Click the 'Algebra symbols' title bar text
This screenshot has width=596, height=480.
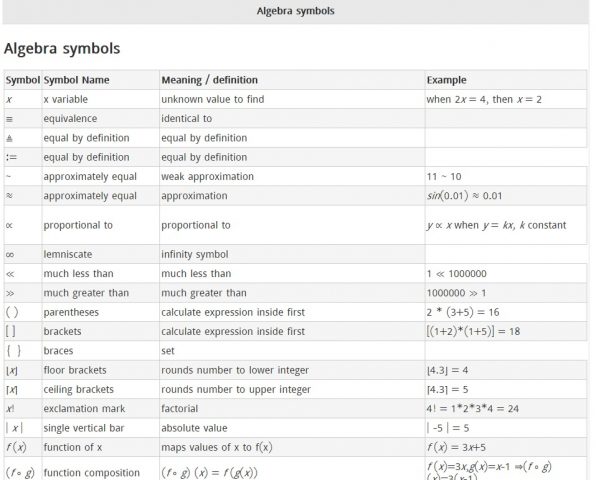tap(295, 11)
